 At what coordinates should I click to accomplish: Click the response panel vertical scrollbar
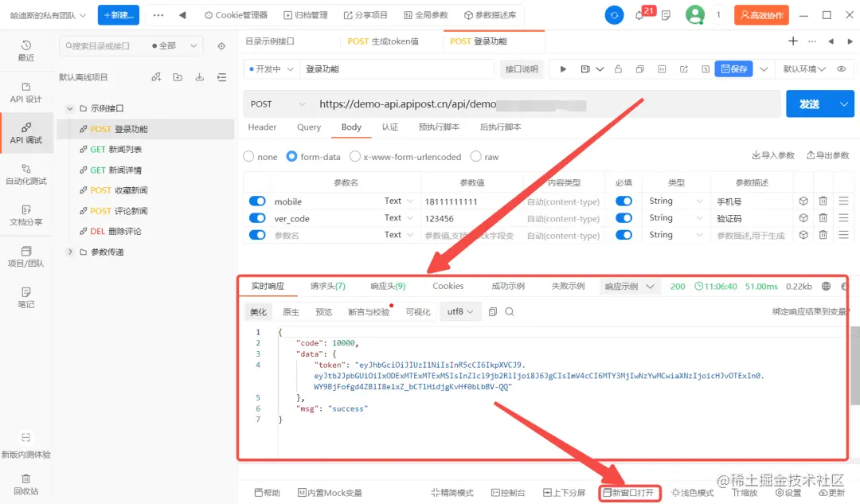pyautogui.click(x=854, y=365)
